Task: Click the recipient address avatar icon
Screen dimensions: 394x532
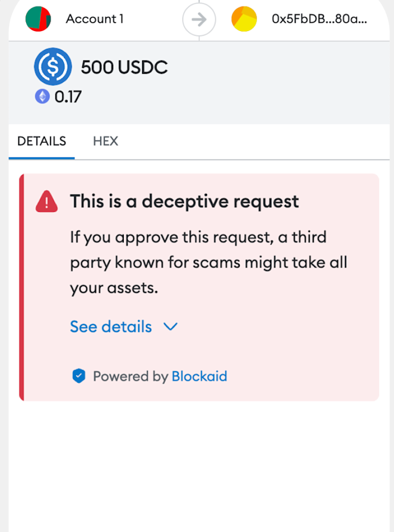Action: pos(244,19)
